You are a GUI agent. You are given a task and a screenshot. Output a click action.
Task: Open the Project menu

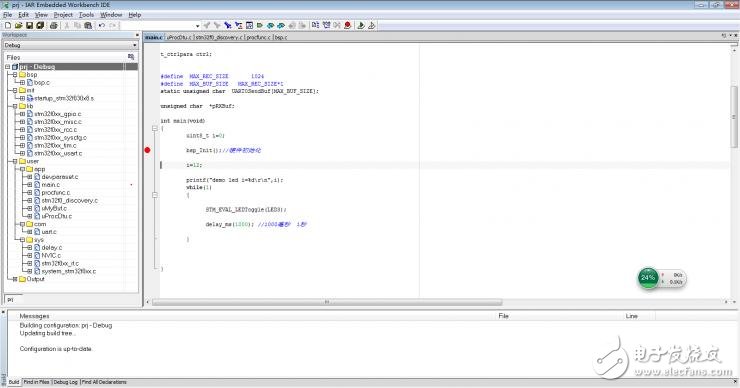point(63,15)
